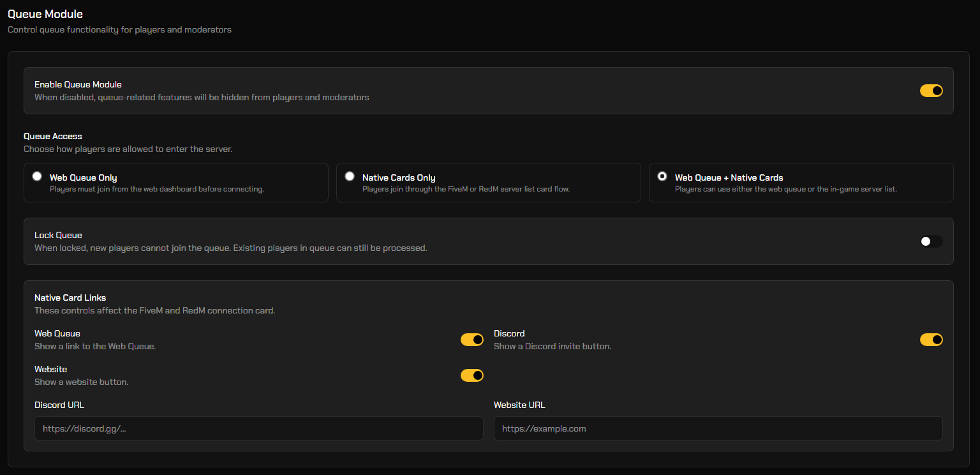Click "Control queue functionality for players and moderators"
Image resolution: width=980 pixels, height=475 pixels.
[119, 30]
